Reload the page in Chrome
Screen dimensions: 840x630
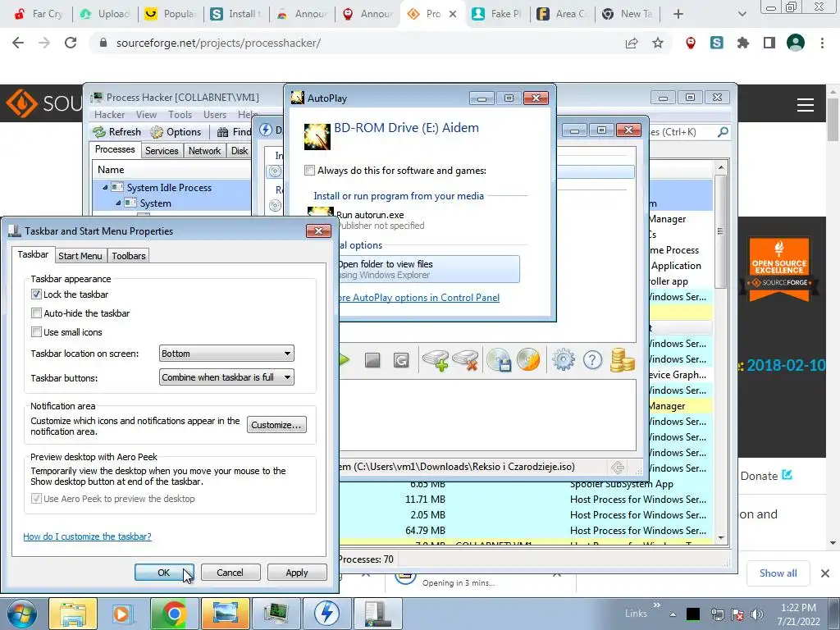[71, 43]
